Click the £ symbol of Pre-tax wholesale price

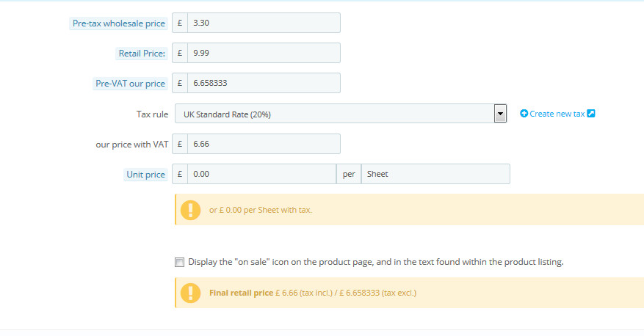coord(180,23)
